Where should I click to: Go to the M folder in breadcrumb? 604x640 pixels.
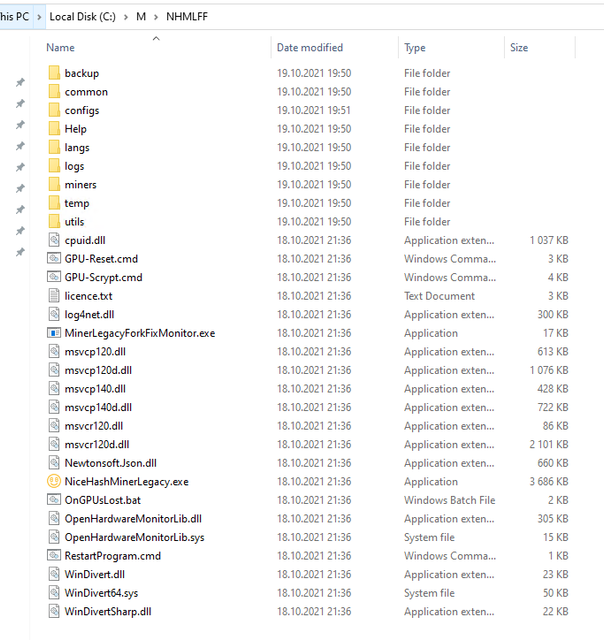141,17
